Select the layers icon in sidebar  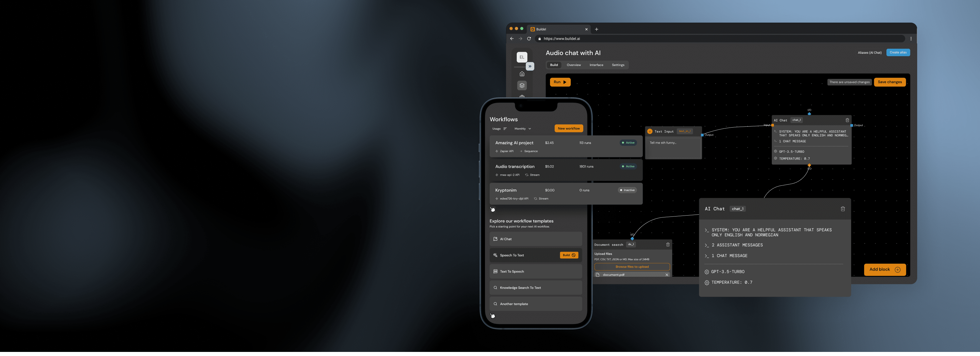(x=522, y=86)
